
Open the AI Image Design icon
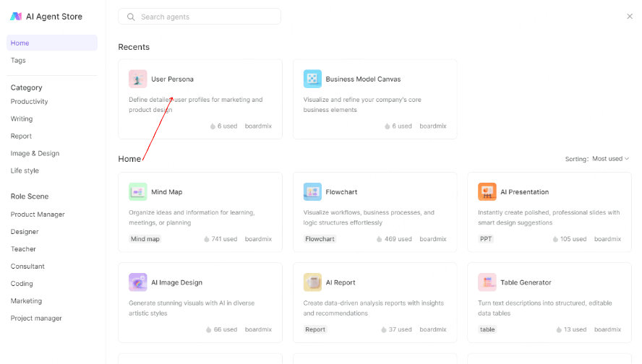point(137,282)
